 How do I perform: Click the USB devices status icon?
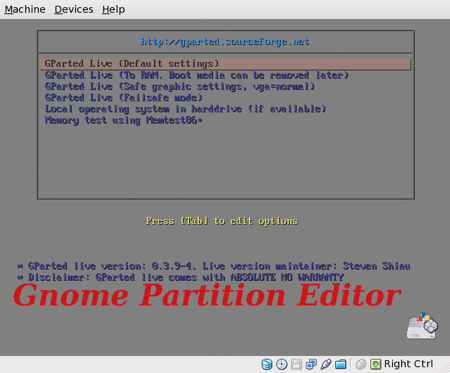(x=326, y=364)
